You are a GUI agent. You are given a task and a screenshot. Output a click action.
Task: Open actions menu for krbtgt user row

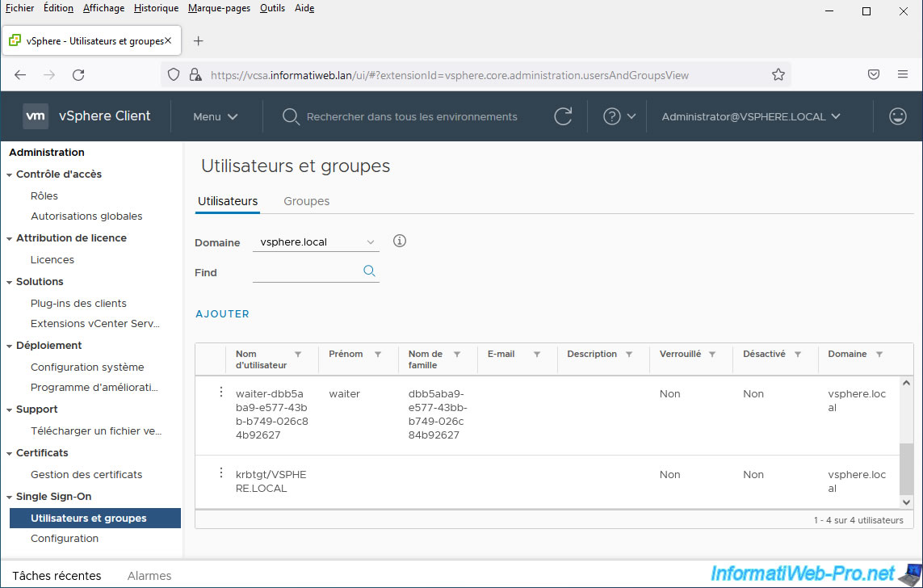(x=220, y=472)
